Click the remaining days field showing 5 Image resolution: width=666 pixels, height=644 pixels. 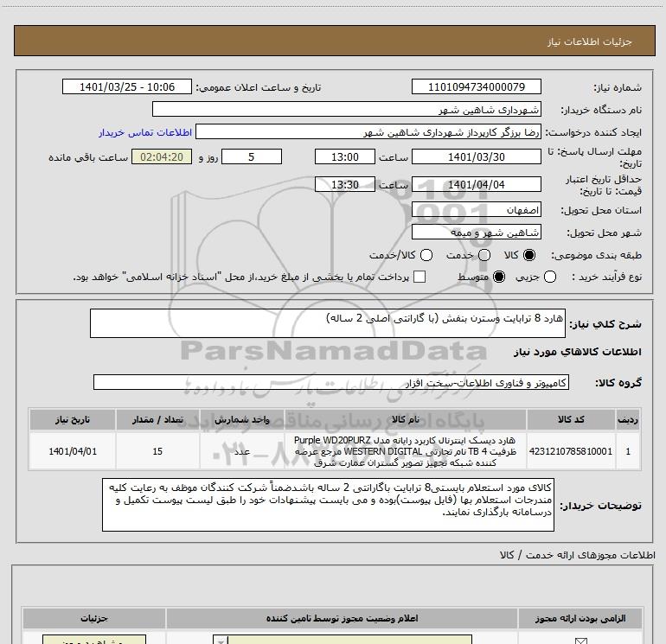252,156
